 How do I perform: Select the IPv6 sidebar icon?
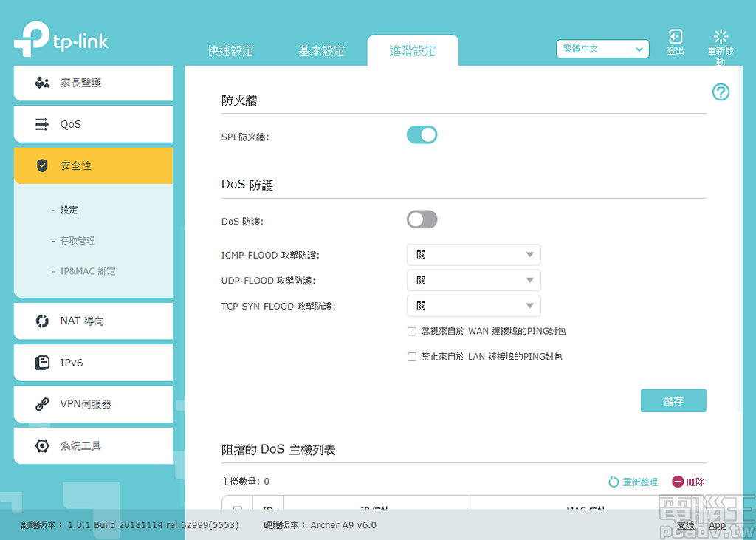[x=41, y=362]
